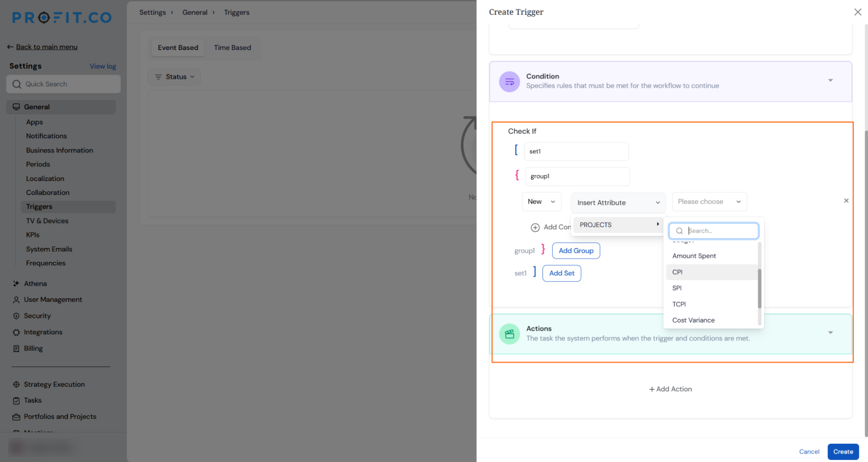Click the Tasks clipboard icon
Viewport: 868px width, 462px height.
[x=16, y=400]
